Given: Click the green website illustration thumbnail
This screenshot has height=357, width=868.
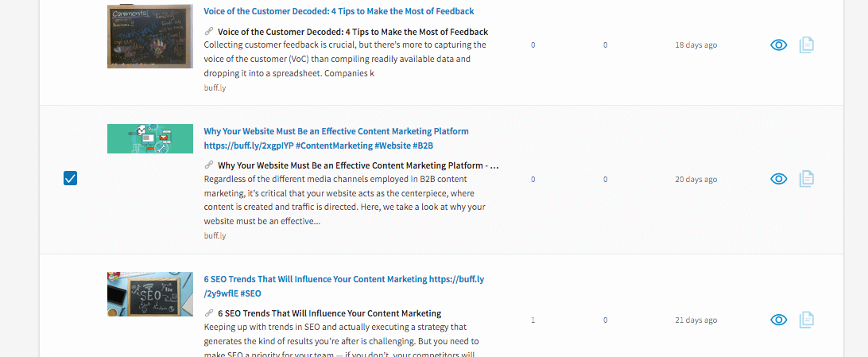Looking at the screenshot, I should [150, 138].
